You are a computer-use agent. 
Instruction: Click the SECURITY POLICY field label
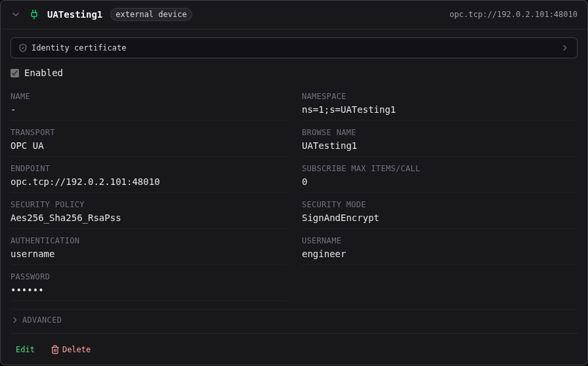[47, 205]
